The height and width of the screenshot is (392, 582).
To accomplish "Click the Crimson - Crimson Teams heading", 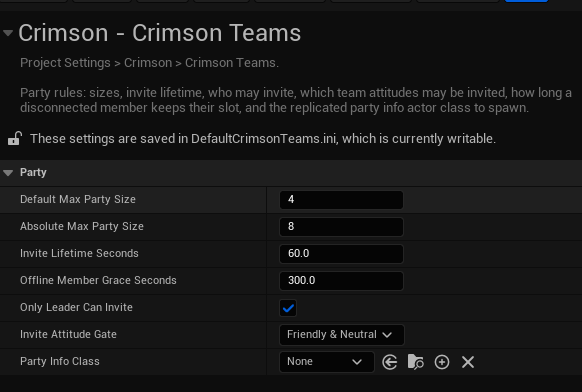I will point(160,33).
